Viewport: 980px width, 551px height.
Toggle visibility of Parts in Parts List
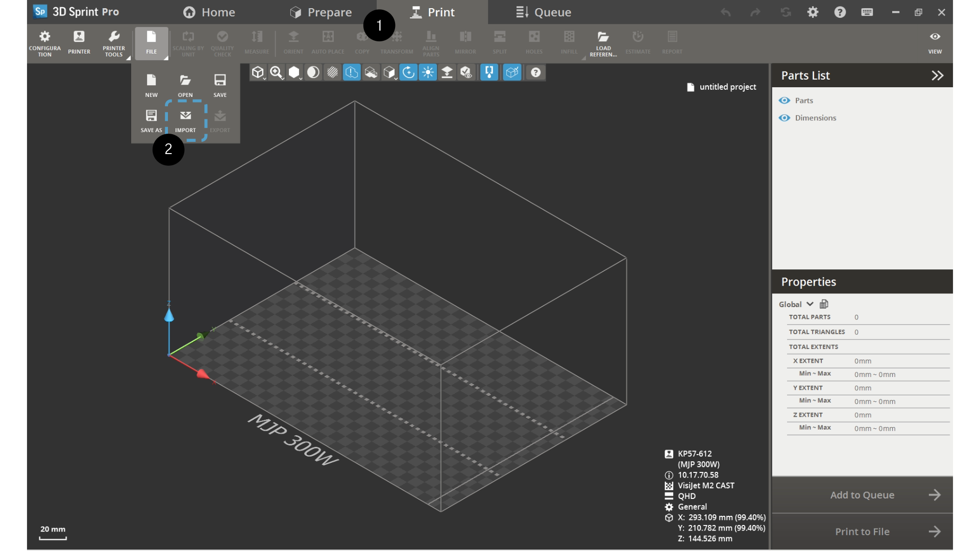[784, 101]
